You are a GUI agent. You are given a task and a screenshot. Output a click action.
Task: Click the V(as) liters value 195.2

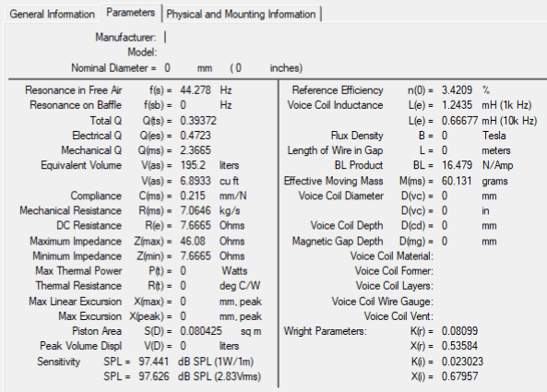[193, 165]
